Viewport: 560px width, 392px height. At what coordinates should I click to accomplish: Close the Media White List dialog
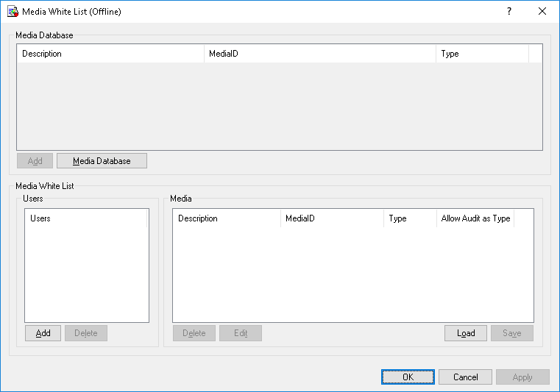pos(542,12)
